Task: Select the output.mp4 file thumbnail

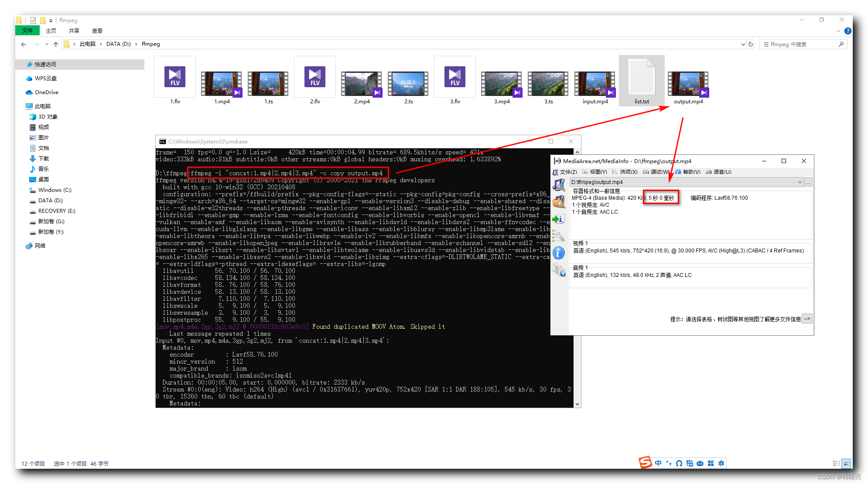Action: 688,85
